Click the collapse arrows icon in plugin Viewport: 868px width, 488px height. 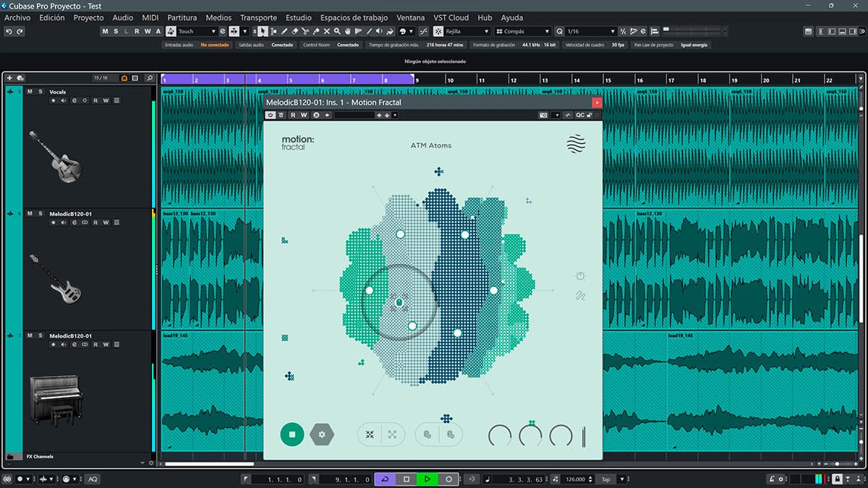[x=370, y=435]
